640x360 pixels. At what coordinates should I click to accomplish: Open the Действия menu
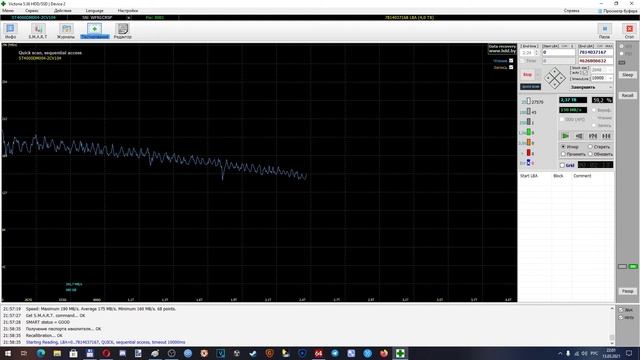coord(62,11)
